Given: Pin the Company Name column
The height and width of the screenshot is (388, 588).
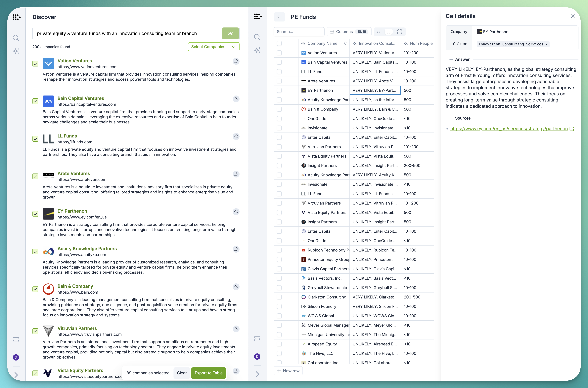Looking at the screenshot, I should click(x=345, y=43).
